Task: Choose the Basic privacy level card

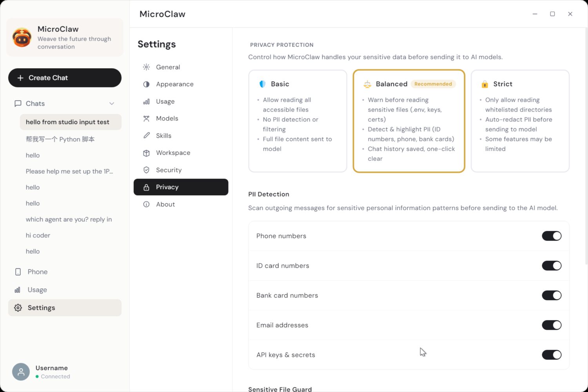Action: [298, 121]
